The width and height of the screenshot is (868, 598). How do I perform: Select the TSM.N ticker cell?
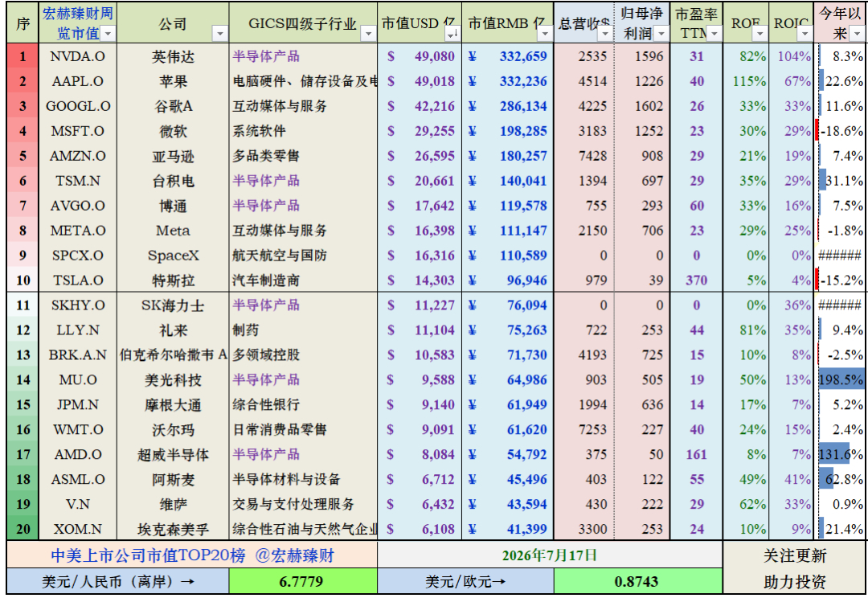click(77, 181)
